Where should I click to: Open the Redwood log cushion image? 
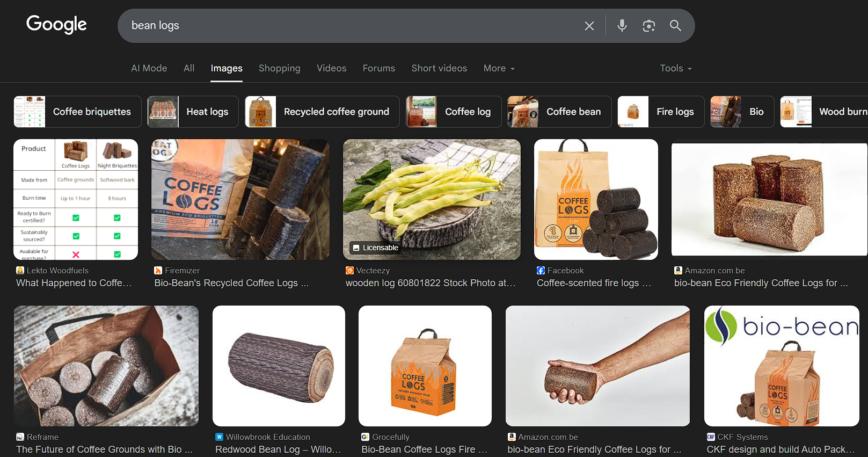[x=279, y=366]
